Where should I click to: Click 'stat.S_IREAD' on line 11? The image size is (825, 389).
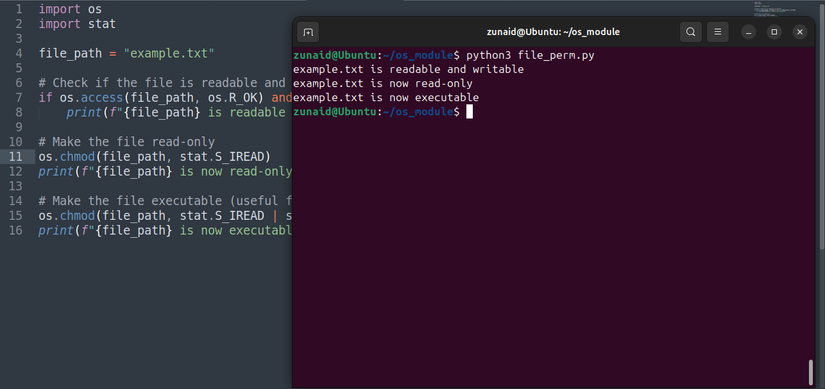click(222, 156)
